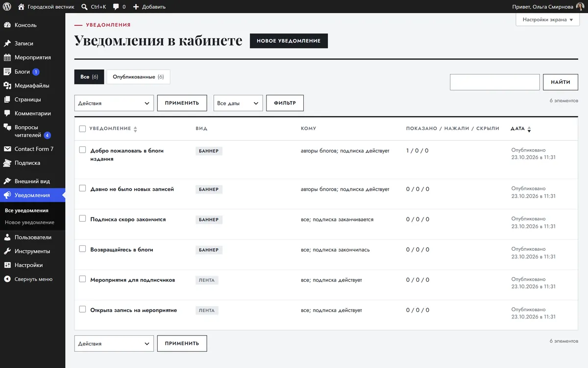Click Ольга Смирнова avatar picture
This screenshot has height=368, width=588.
pyautogui.click(x=580, y=7)
